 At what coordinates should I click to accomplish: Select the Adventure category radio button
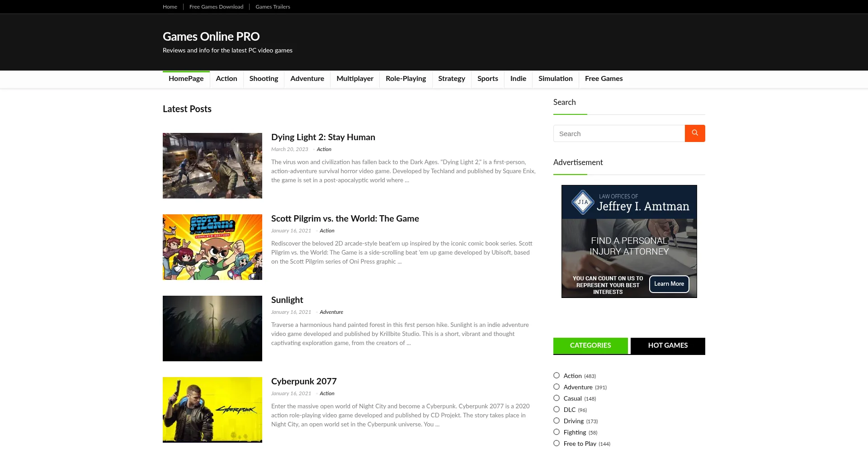point(556,387)
